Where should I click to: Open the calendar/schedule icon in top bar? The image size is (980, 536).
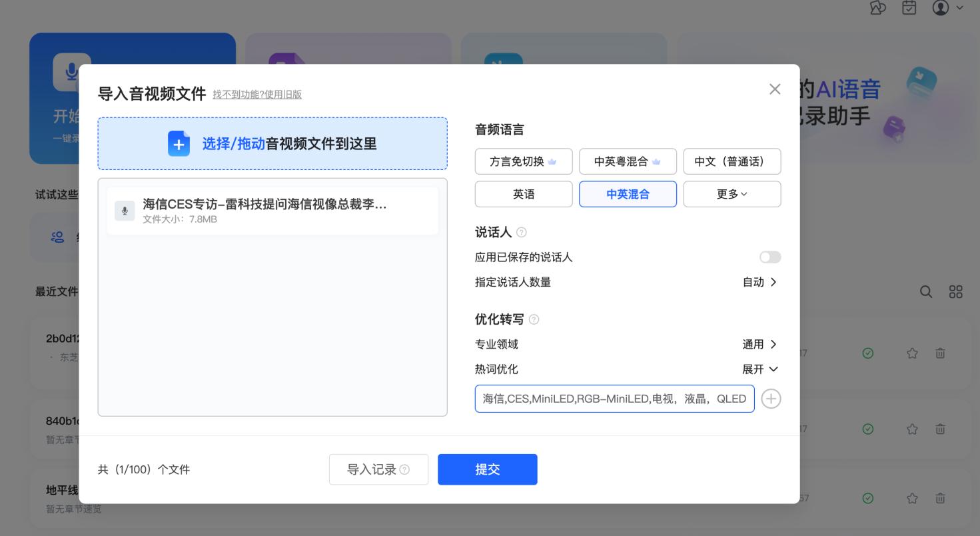[909, 8]
